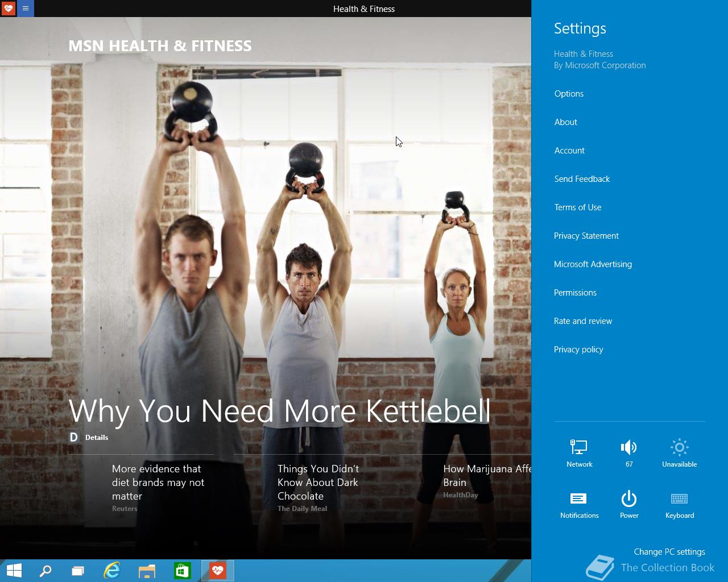Screen dimensions: 728x582
Task: Click the brightness Unavailable icon
Action: pos(679,453)
